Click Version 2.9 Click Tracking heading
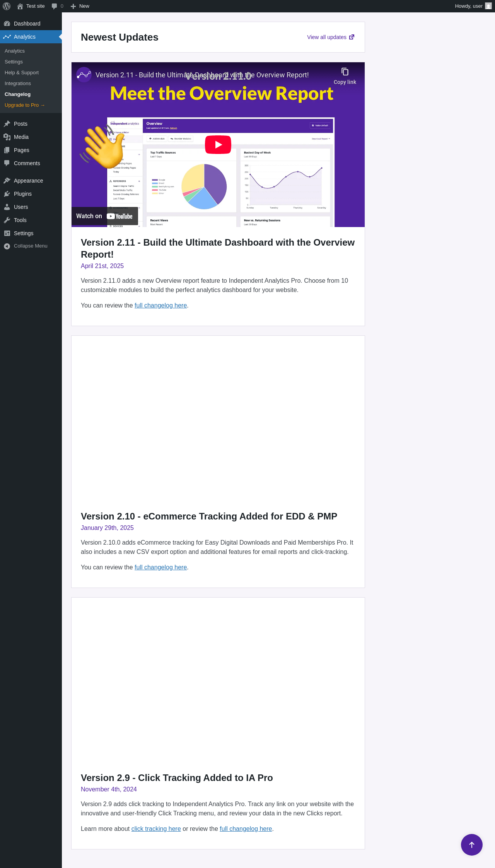The width and height of the screenshot is (495, 868). click(177, 778)
